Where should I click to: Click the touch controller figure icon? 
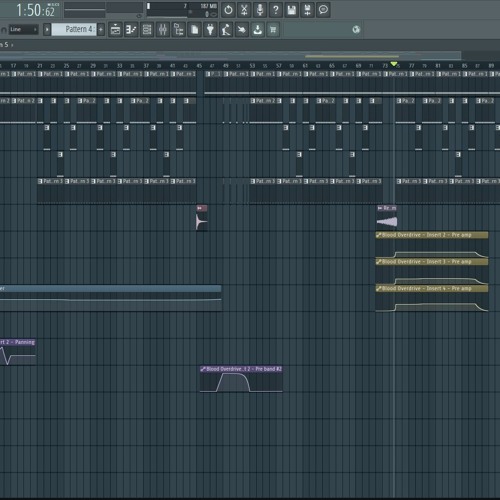click(x=226, y=30)
